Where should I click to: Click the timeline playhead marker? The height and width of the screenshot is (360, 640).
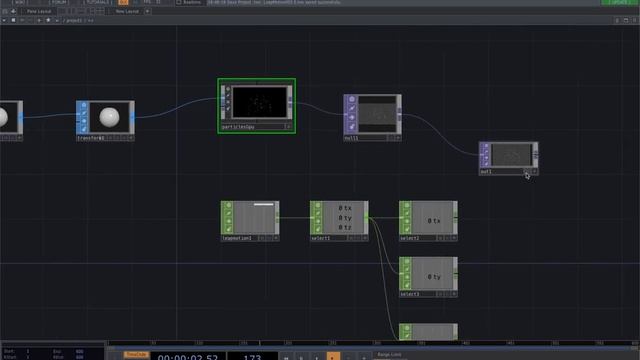click(260, 343)
